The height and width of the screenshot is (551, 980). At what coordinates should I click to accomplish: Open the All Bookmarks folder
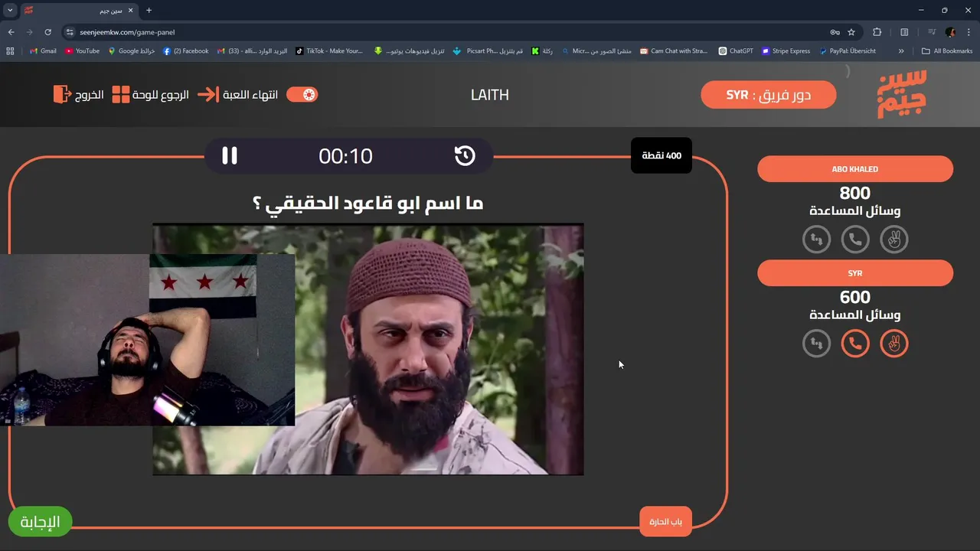[947, 51]
